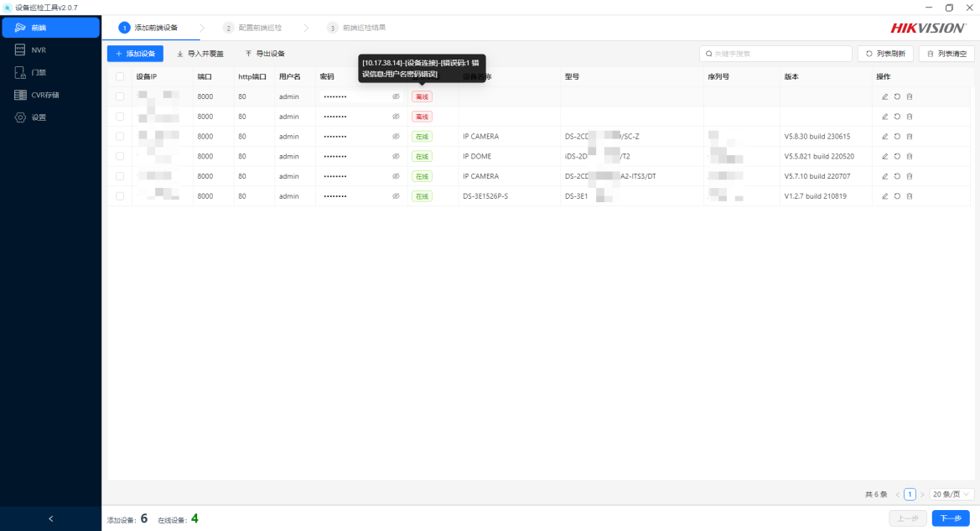Edit the first offline device row
The height and width of the screenshot is (531, 980).
[x=885, y=97]
